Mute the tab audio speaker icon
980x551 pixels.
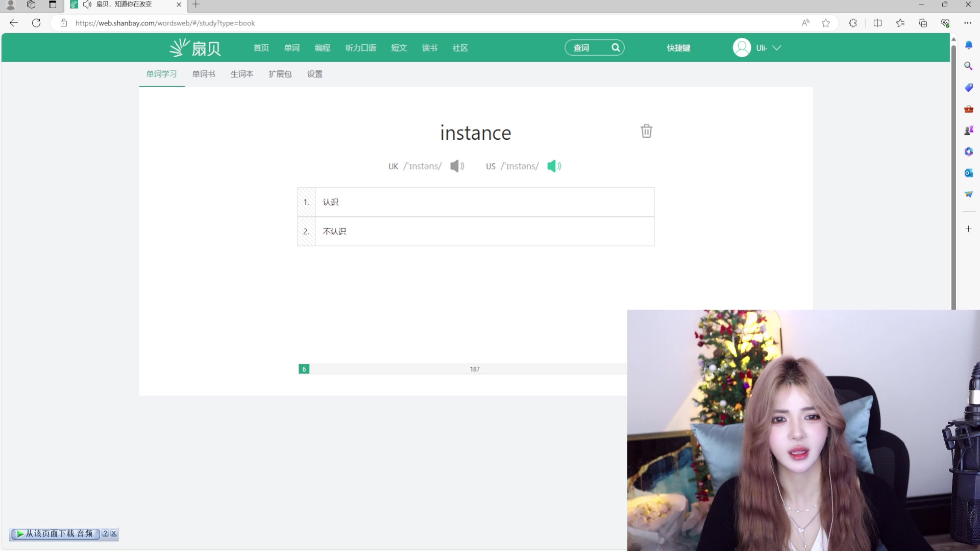87,5
